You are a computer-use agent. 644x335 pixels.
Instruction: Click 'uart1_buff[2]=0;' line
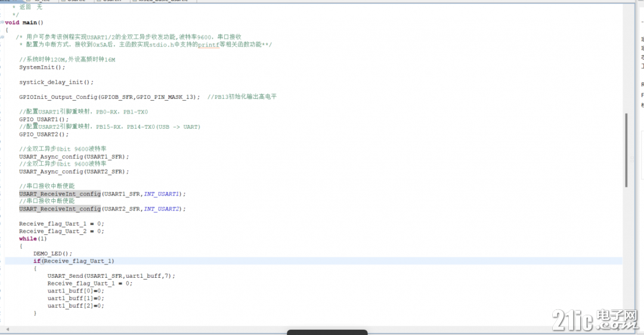76,306
